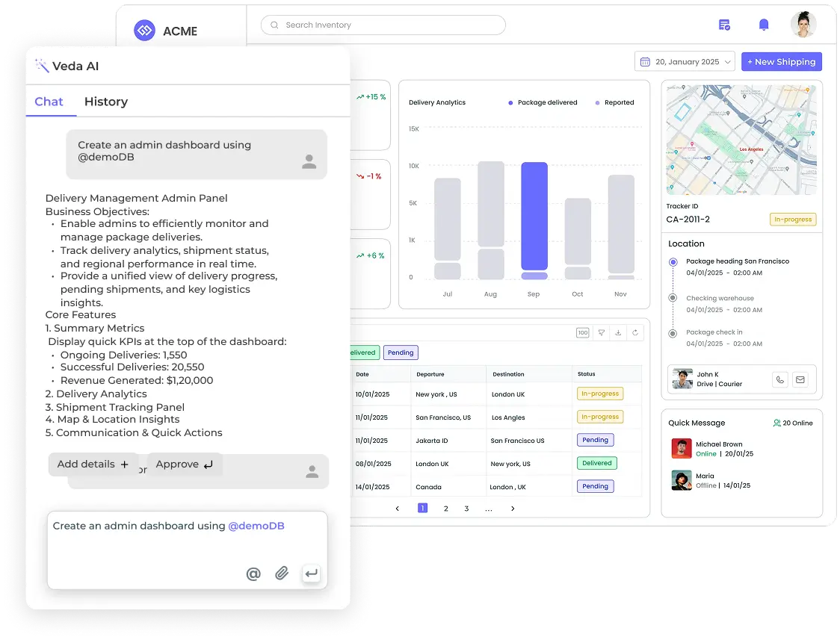This screenshot has width=840, height=640.
Task: Select the Chat tab
Action: (x=49, y=102)
